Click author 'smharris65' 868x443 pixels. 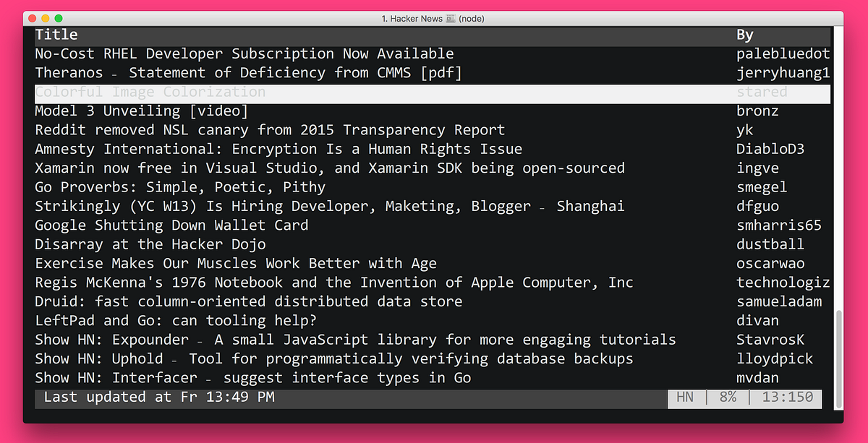click(779, 225)
